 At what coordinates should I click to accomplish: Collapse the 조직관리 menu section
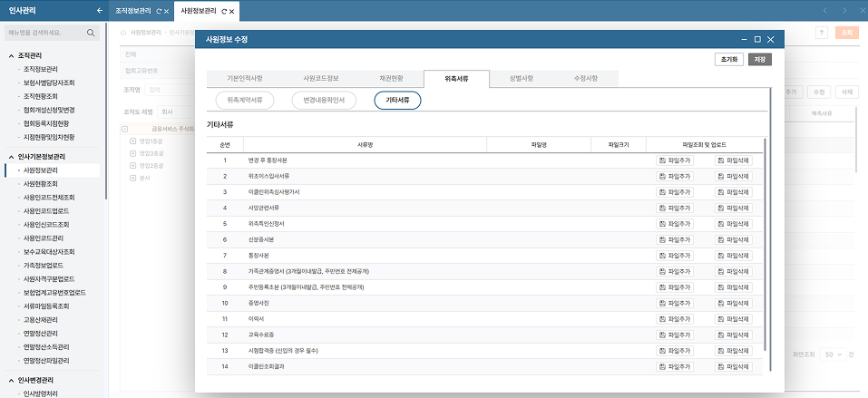click(11, 54)
